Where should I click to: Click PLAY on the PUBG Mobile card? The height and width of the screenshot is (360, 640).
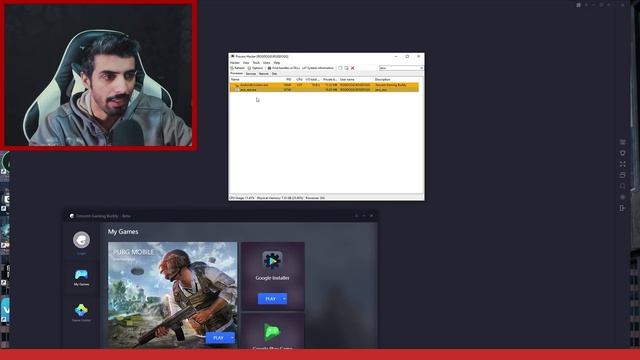[x=218, y=338]
